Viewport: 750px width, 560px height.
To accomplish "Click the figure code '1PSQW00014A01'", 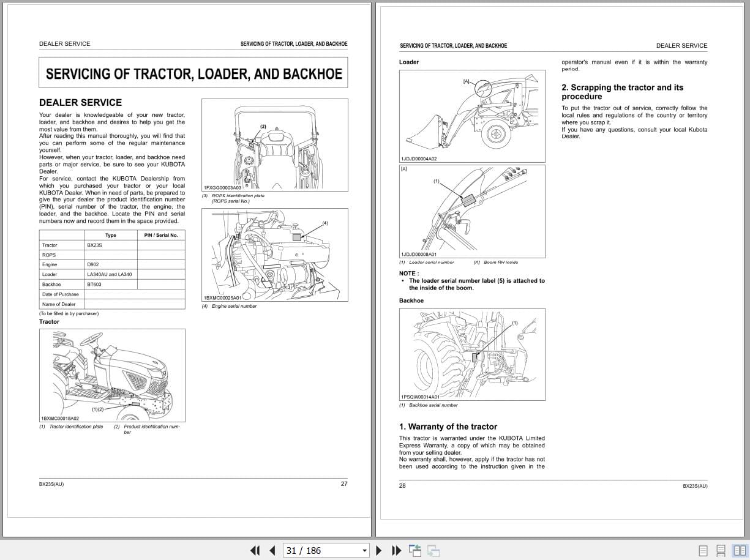I will coord(420,397).
